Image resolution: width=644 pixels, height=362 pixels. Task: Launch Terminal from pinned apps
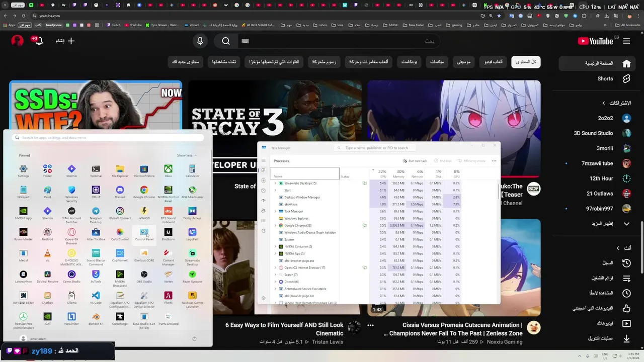(96, 171)
